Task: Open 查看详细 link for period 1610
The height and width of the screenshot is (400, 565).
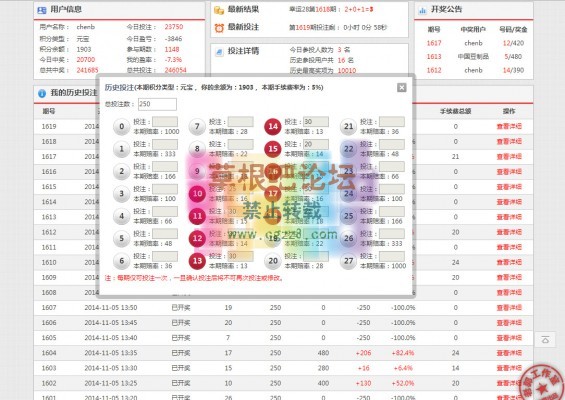Action: (509, 262)
